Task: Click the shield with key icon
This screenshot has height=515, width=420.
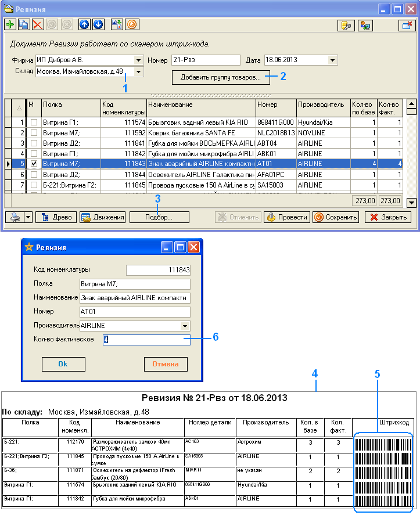Action: coord(346,26)
